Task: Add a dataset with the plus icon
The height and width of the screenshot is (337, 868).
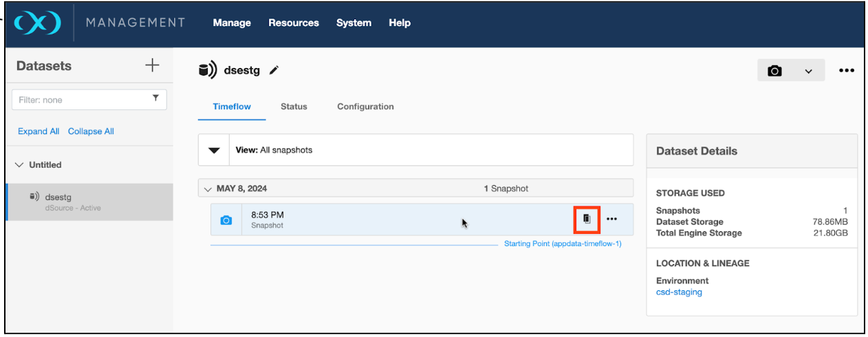Action: (152, 65)
